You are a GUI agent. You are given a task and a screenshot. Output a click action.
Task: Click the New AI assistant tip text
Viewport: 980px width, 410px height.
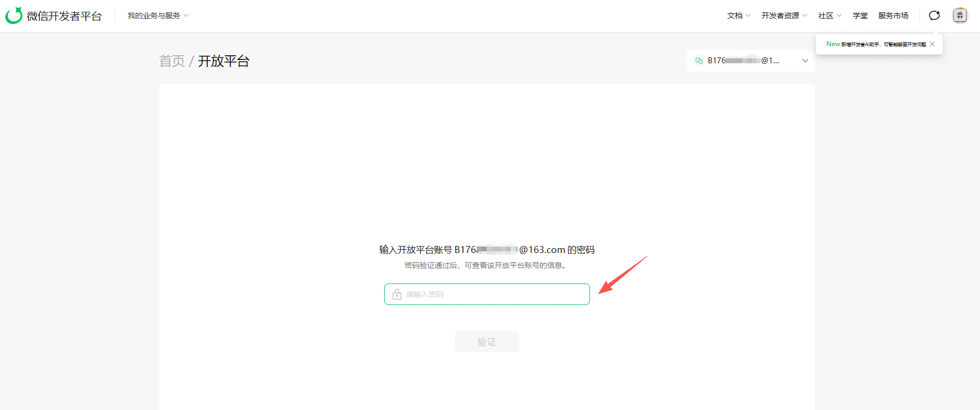[876, 44]
